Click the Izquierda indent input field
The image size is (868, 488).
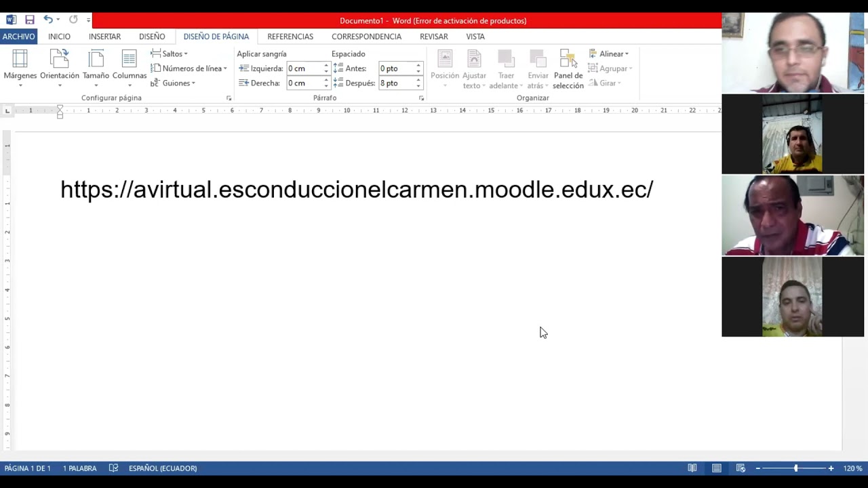(x=304, y=68)
